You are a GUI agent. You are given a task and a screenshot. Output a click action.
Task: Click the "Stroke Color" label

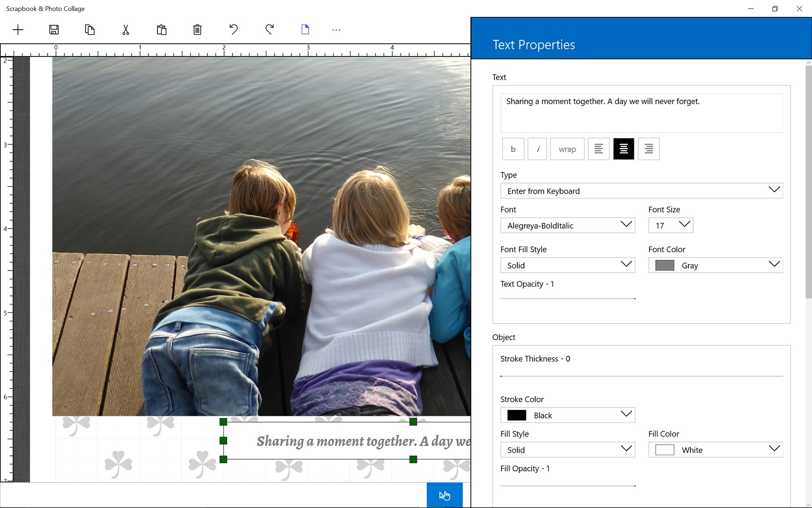coord(522,399)
